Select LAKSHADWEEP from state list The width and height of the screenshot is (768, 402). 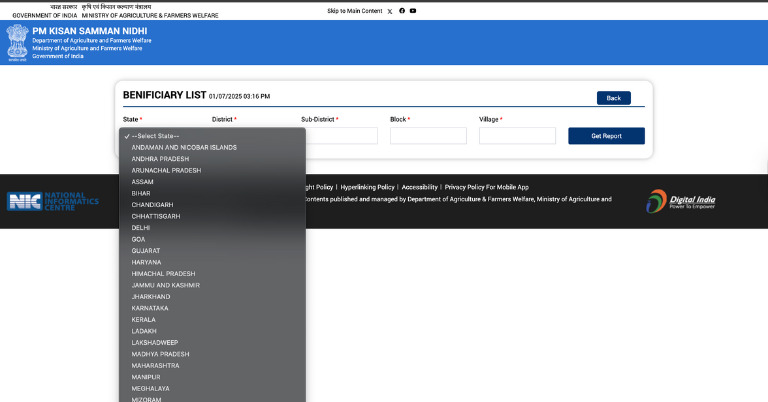(212, 343)
